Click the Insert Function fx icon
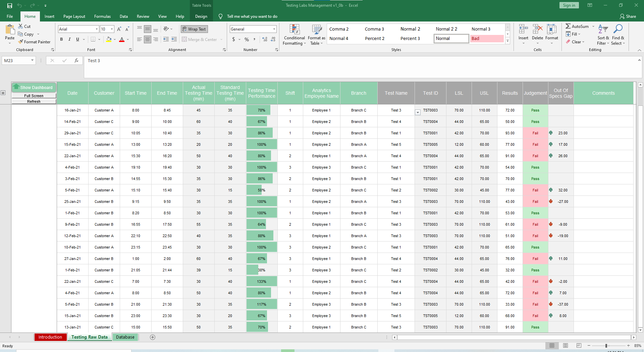This screenshot has width=644, height=352. [x=76, y=61]
